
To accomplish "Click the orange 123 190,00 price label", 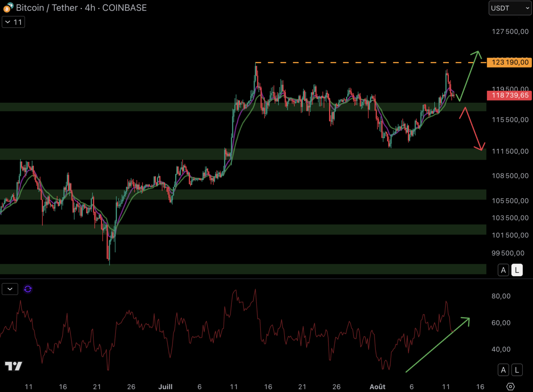I will tap(509, 62).
